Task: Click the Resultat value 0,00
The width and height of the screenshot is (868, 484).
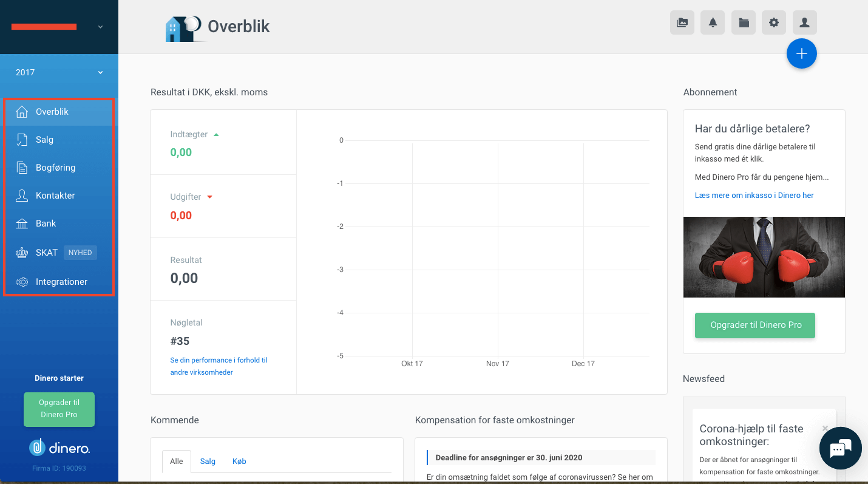Action: (x=185, y=278)
